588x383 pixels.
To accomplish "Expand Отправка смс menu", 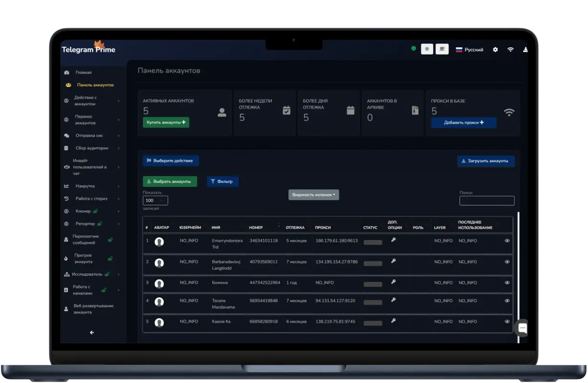I will click(x=92, y=136).
